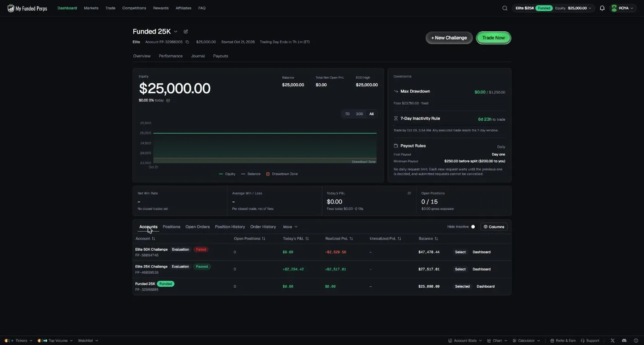Click the Passed status badge
The height and width of the screenshot is (345, 644).
202,266
